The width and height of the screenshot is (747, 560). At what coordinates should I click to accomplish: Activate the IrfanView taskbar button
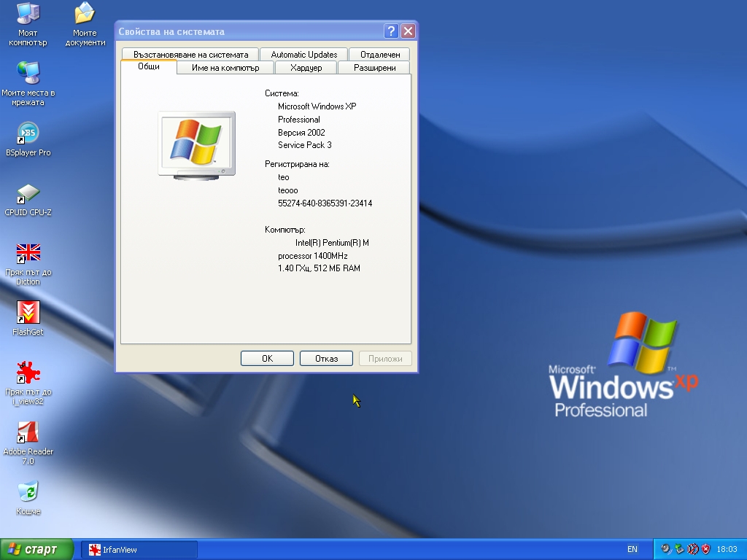tap(139, 550)
